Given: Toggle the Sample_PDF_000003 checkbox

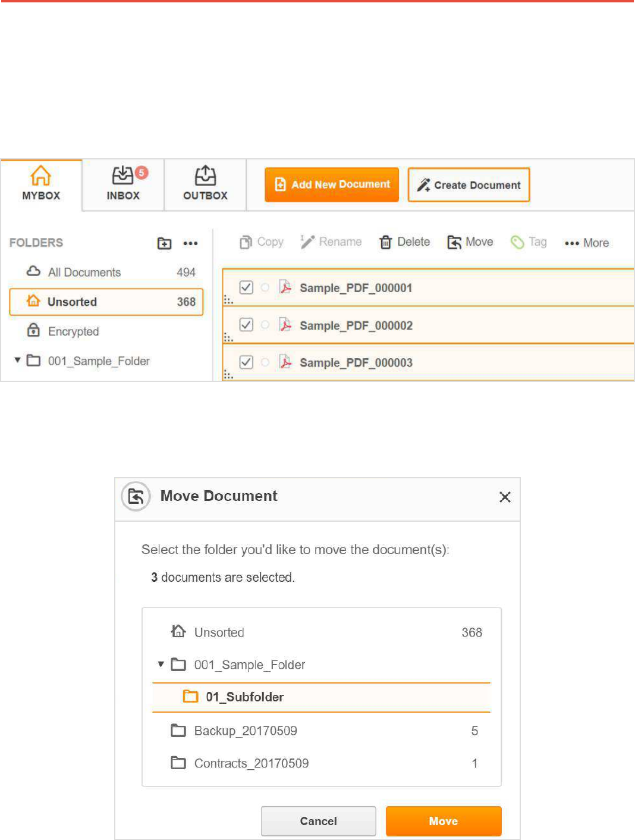Looking at the screenshot, I should (x=246, y=362).
